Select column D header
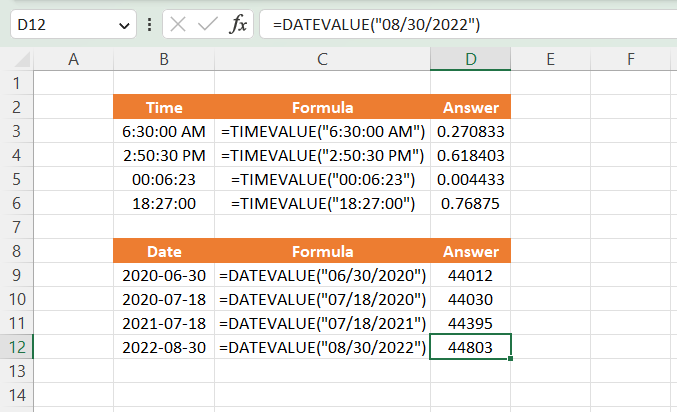This screenshot has height=412, width=677. coord(470,60)
